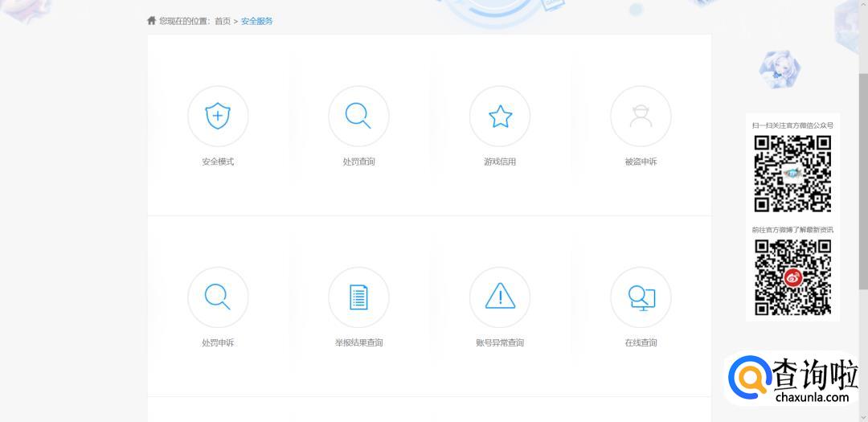Open the 处罚查询 magnifier icon

pyautogui.click(x=358, y=117)
